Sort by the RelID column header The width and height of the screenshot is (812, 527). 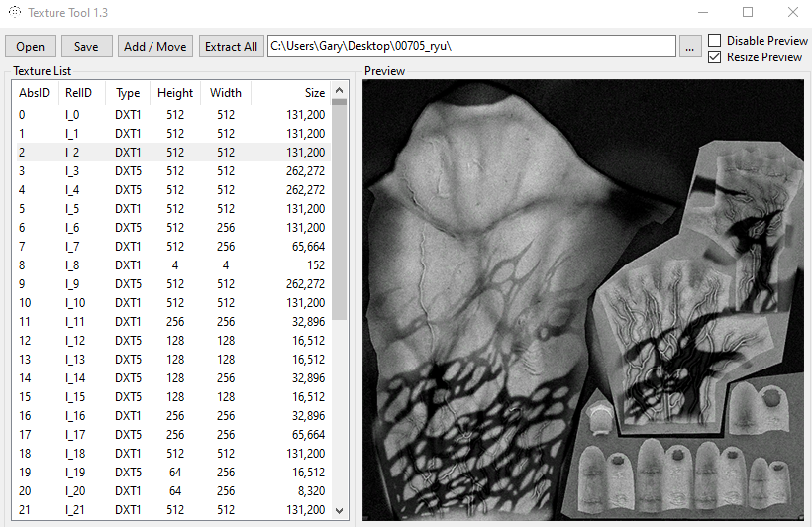pos(82,93)
